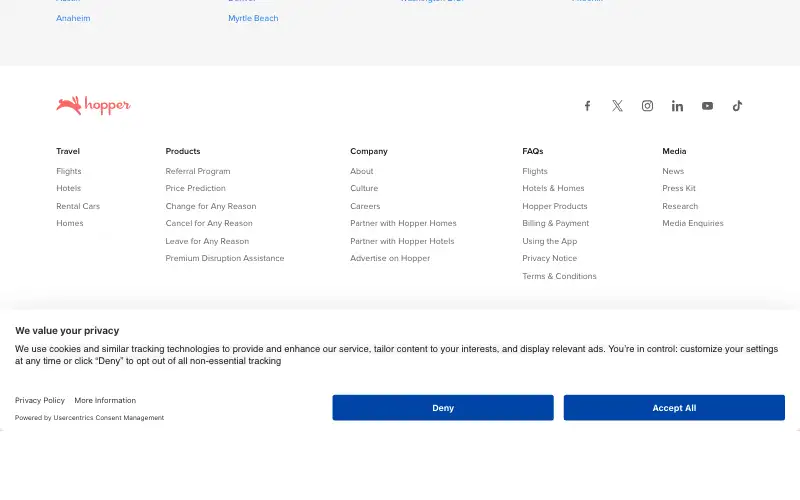This screenshot has width=800, height=500.
Task: Open Hopper's LinkedIn icon
Action: point(677,106)
